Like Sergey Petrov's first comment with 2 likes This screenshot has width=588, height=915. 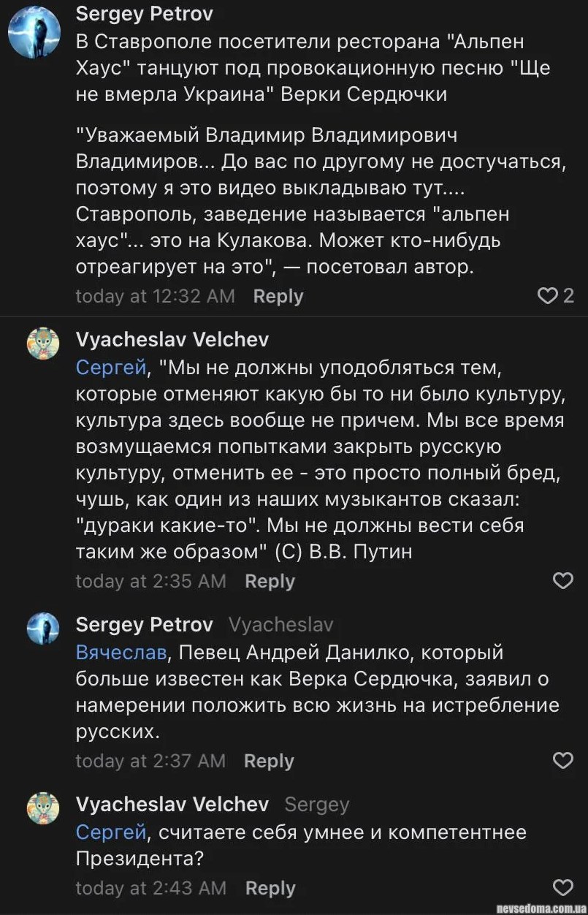click(547, 295)
